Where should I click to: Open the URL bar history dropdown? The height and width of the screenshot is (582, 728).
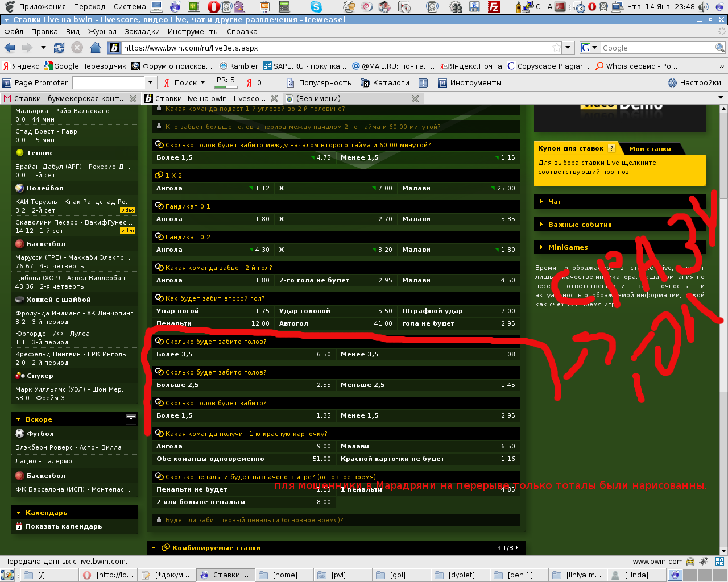(x=568, y=48)
